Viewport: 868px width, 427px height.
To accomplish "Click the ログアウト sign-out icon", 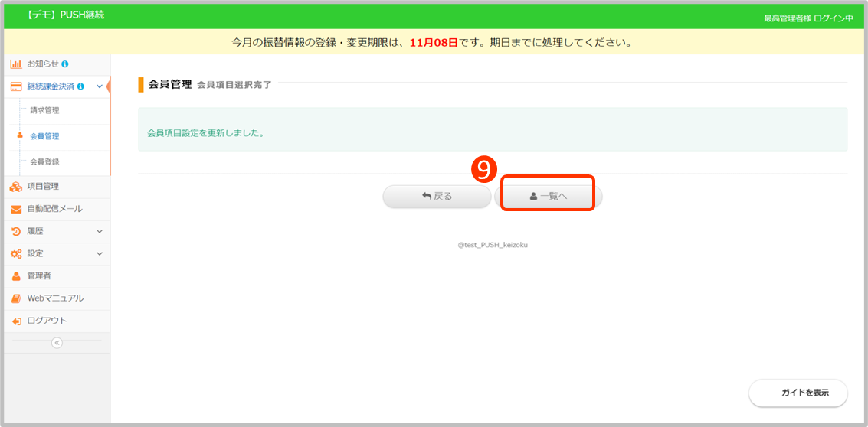I will point(16,321).
